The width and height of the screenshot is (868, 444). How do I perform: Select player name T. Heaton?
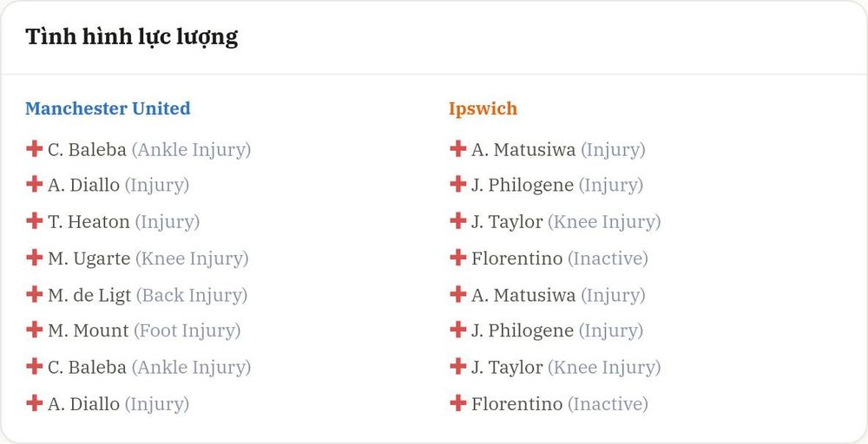[x=89, y=222]
